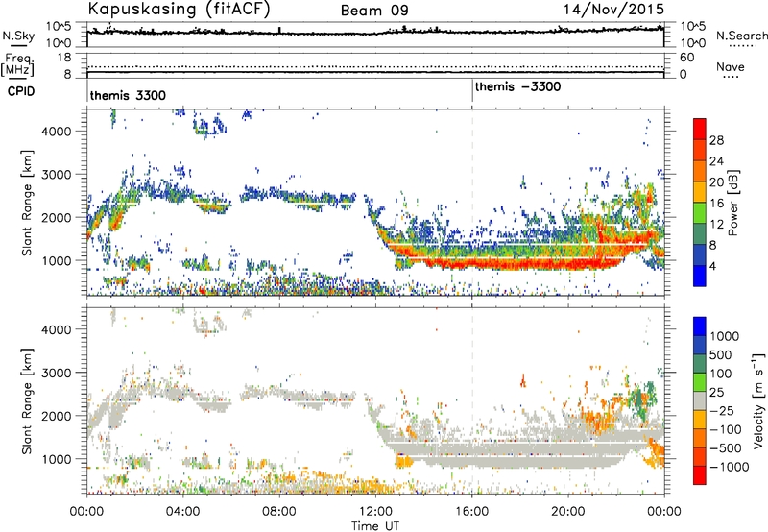Click the Velocity scale value '-1000'
Viewport: 768px width, 532px height.
(x=730, y=467)
